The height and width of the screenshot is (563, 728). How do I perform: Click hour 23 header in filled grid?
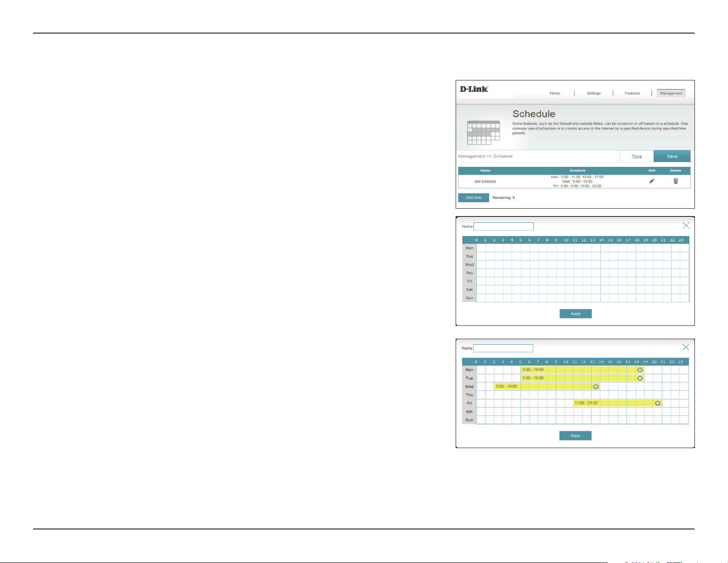click(x=681, y=362)
